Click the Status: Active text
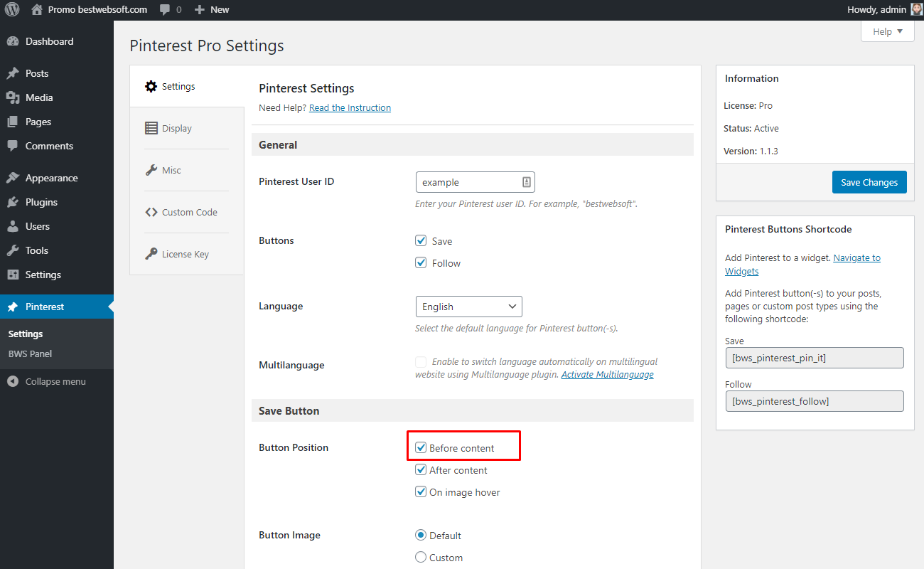The height and width of the screenshot is (569, 924). click(x=751, y=128)
